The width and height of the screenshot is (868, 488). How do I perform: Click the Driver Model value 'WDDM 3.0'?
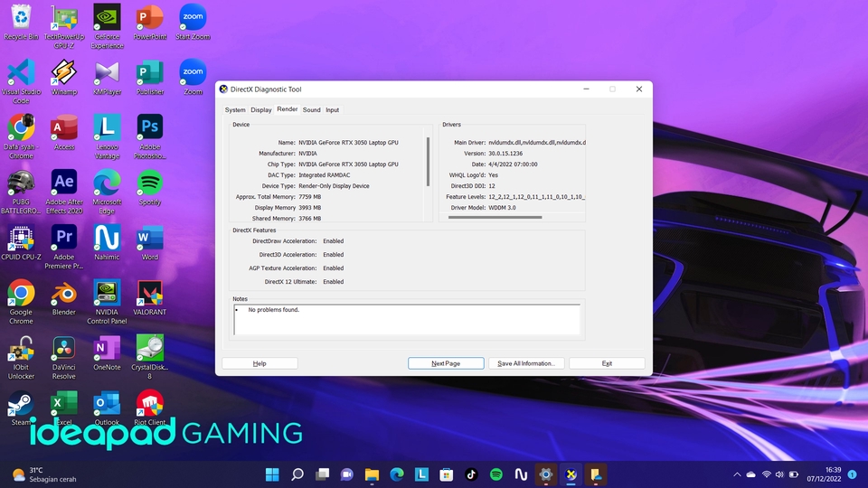tap(502, 208)
